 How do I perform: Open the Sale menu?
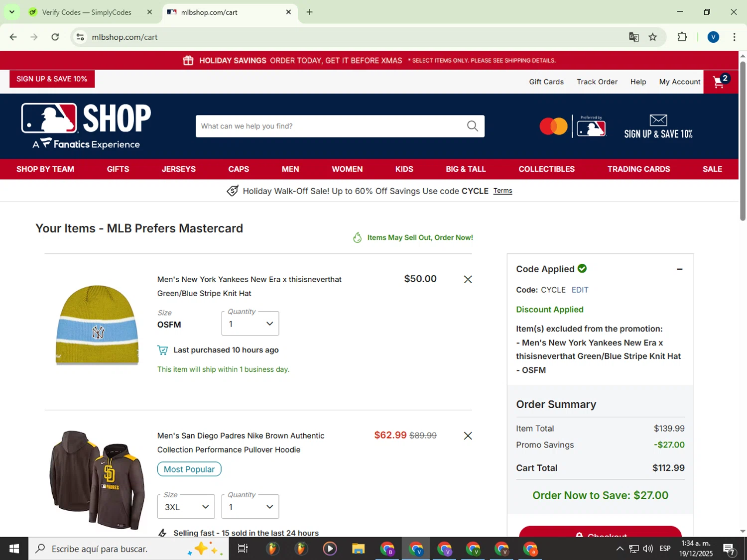click(x=712, y=169)
